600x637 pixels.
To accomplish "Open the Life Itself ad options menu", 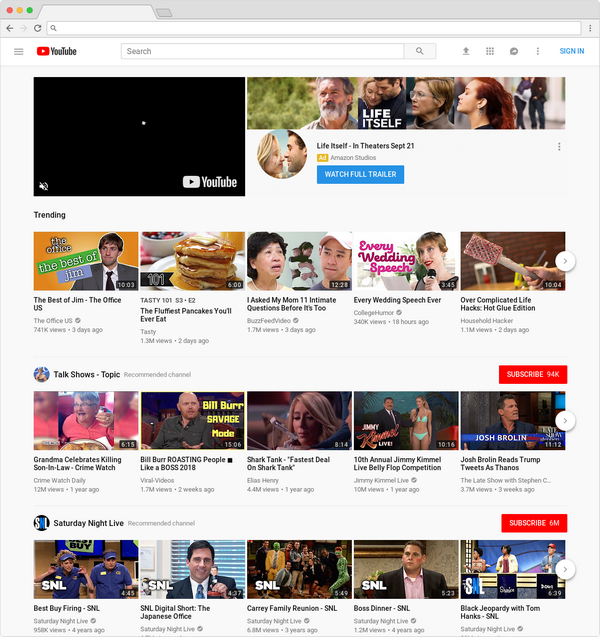I will tap(559, 147).
